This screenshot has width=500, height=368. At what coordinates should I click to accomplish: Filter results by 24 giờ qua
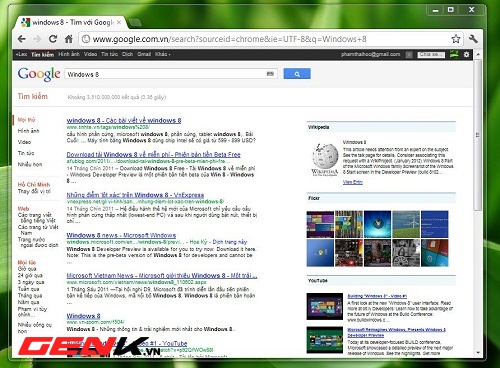click(x=30, y=276)
